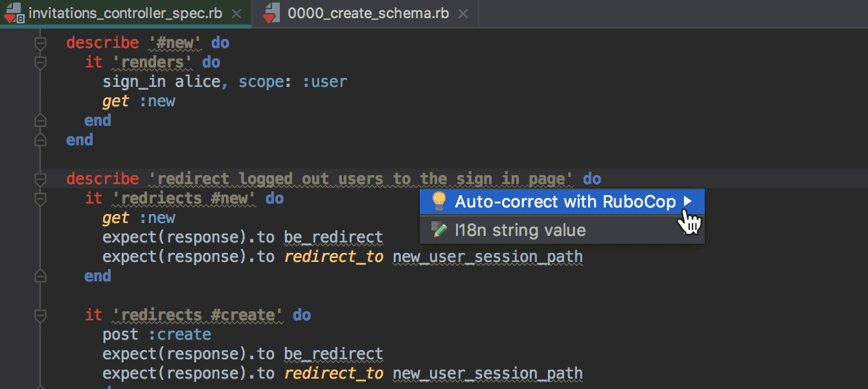Click the 'sign_in alice, scope: :user' line
This screenshot has height=389, width=868.
pos(225,82)
